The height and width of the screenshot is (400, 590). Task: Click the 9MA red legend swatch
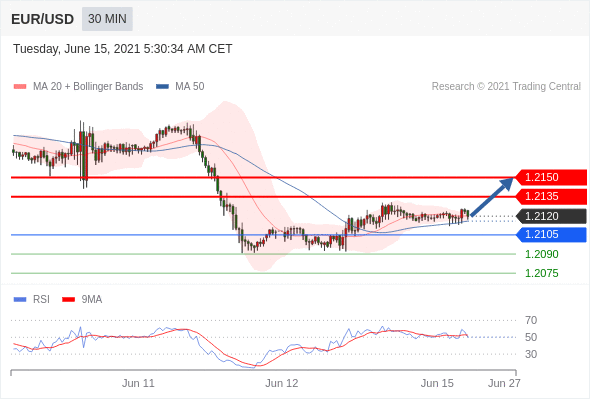pyautogui.click(x=68, y=300)
